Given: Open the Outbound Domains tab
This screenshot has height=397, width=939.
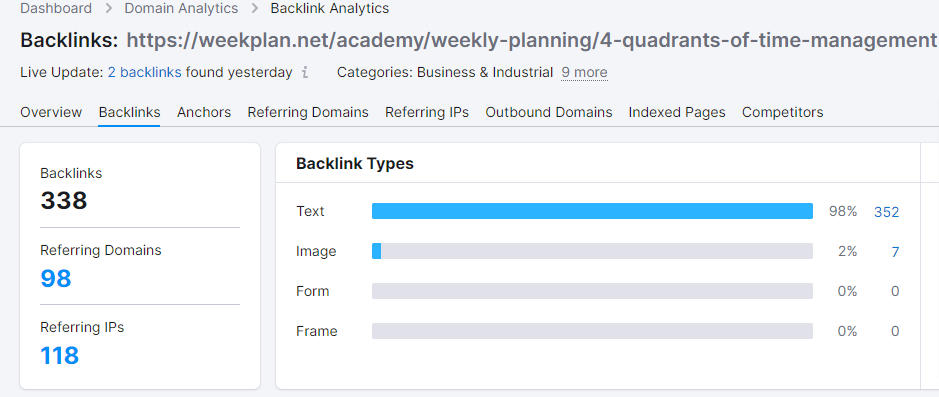Looking at the screenshot, I should 549,112.
